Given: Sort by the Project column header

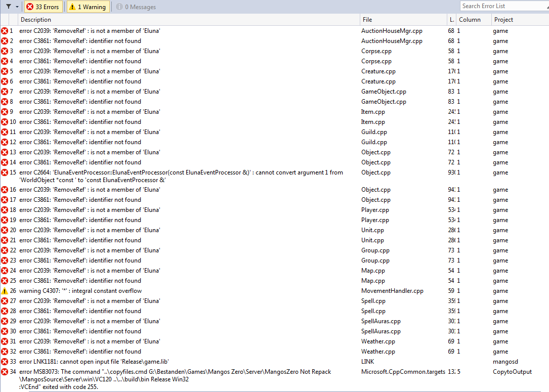Looking at the screenshot, I should coord(503,20).
